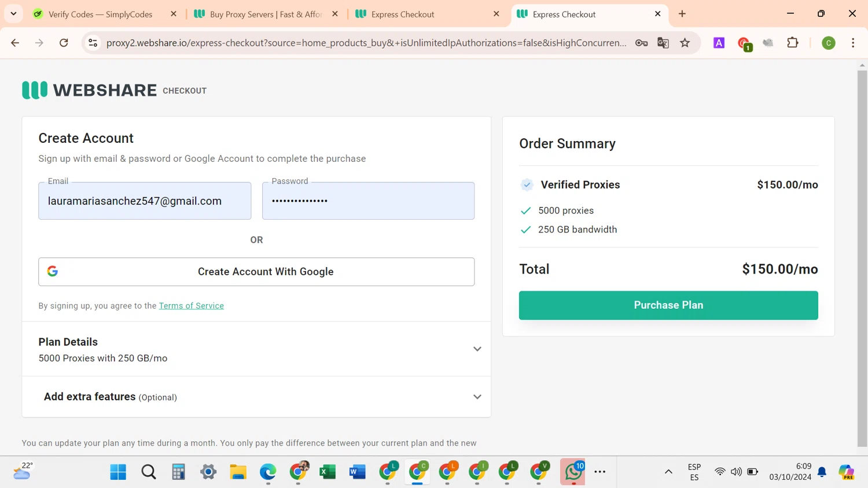
Task: Open Windows Search from the taskbar
Action: click(149, 472)
